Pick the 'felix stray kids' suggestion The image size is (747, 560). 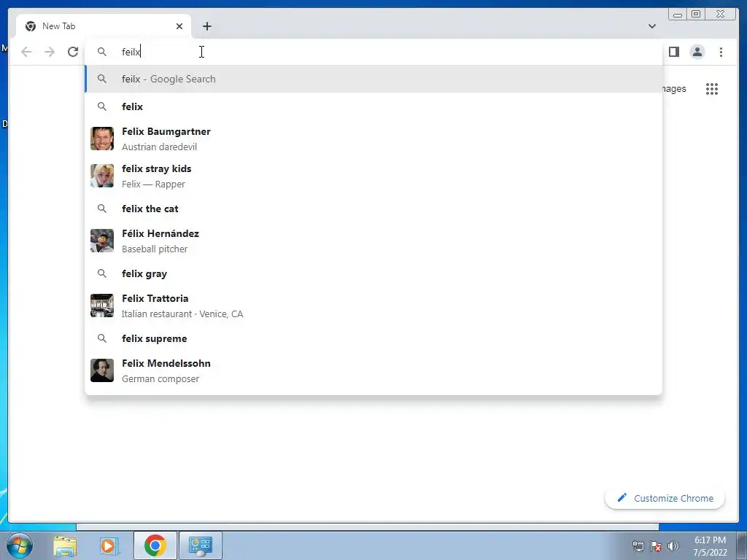pos(373,176)
